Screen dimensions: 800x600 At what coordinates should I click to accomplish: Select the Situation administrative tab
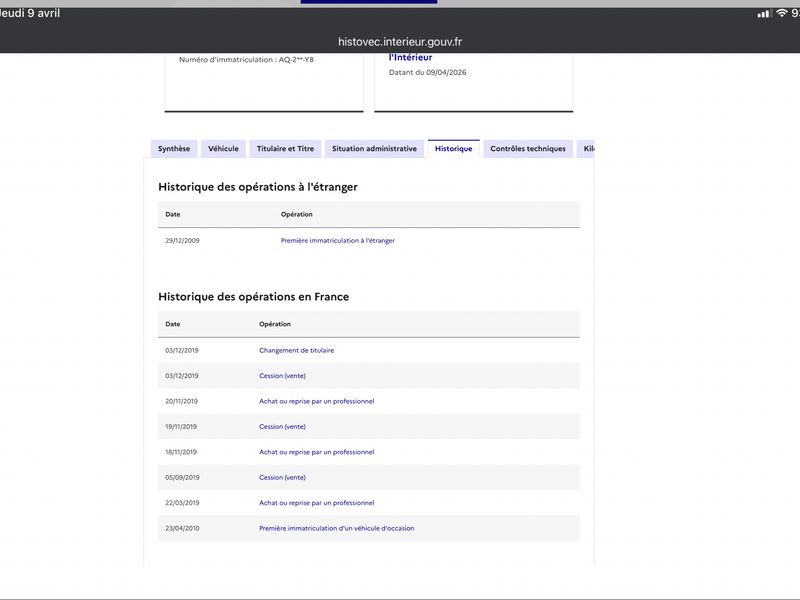click(374, 148)
